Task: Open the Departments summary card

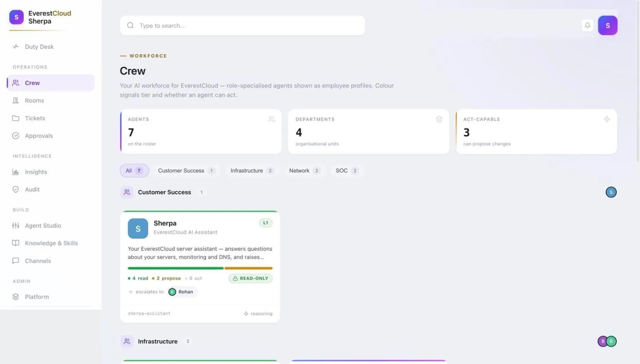Action: point(369,131)
